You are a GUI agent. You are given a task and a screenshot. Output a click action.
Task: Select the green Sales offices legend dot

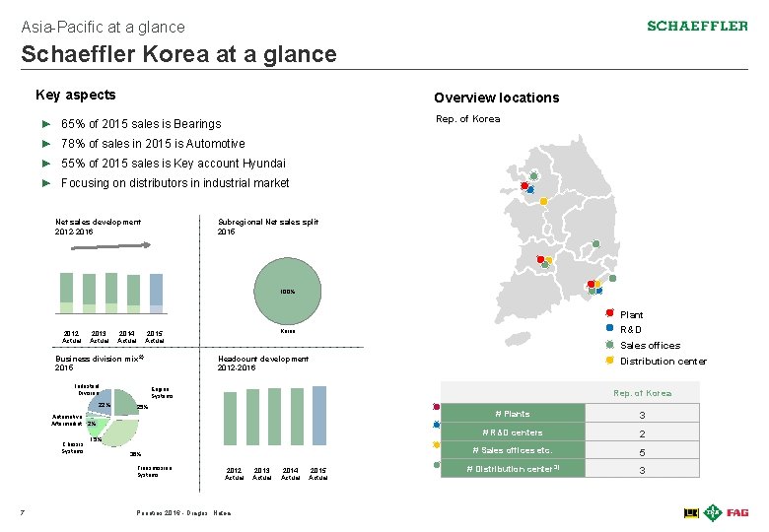click(x=609, y=345)
